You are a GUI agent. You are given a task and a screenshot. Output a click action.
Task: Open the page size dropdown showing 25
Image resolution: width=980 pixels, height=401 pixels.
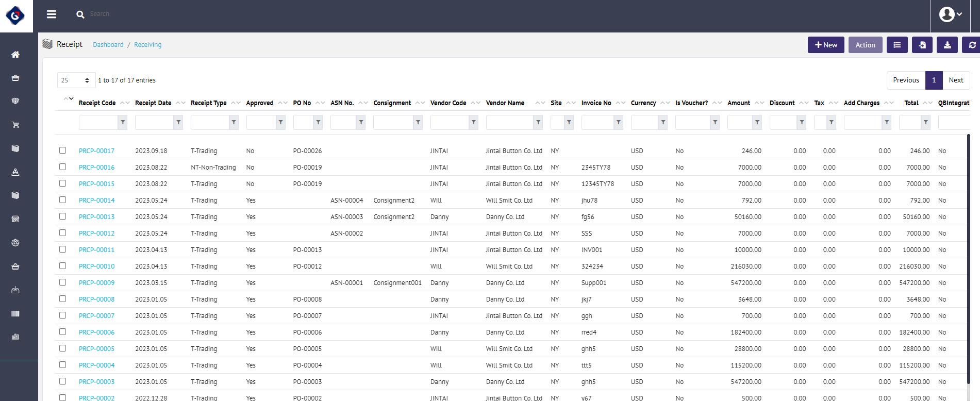(76, 80)
